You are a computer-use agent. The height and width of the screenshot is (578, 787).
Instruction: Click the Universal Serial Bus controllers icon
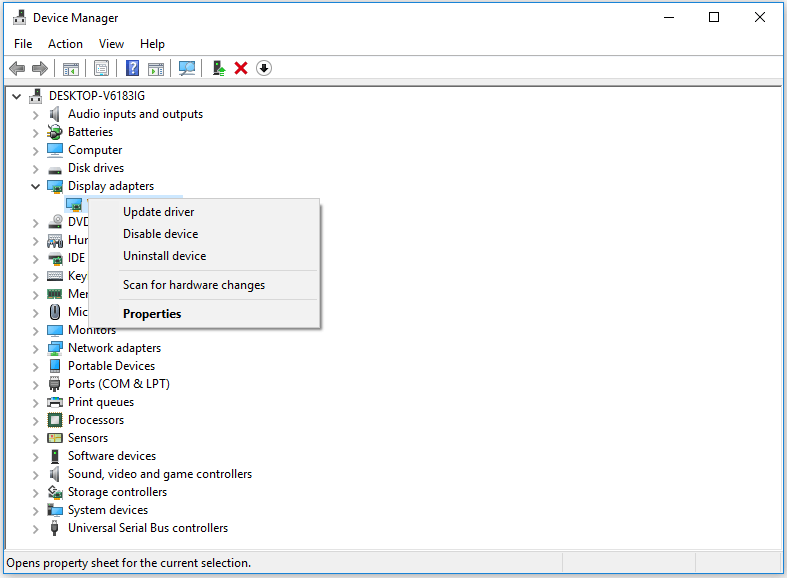(x=54, y=528)
